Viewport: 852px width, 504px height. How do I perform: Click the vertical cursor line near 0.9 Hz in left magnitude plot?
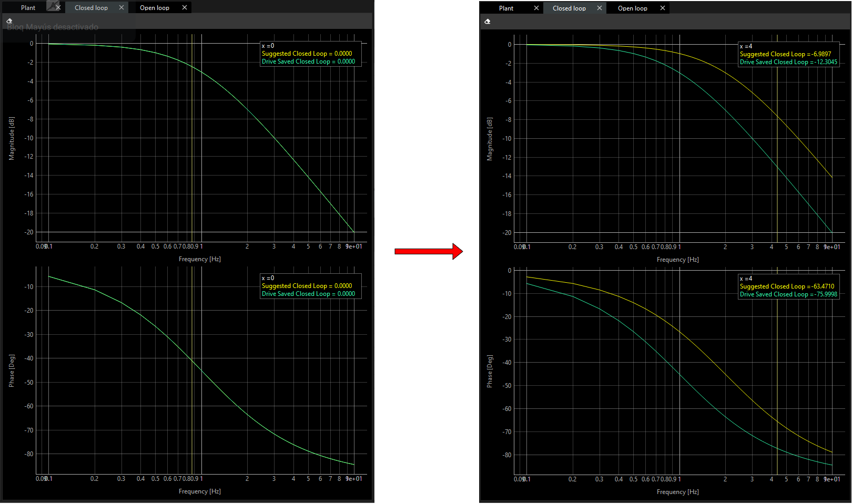pos(193,131)
